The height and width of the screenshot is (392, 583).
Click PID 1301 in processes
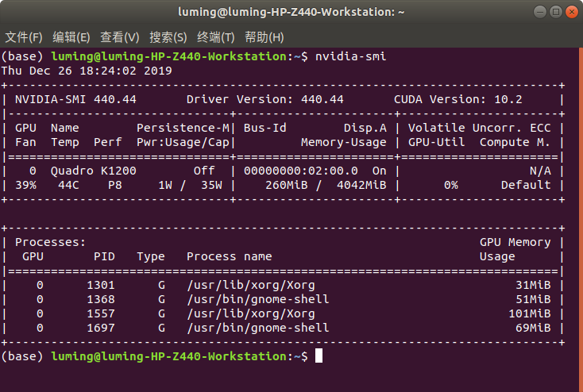(100, 285)
